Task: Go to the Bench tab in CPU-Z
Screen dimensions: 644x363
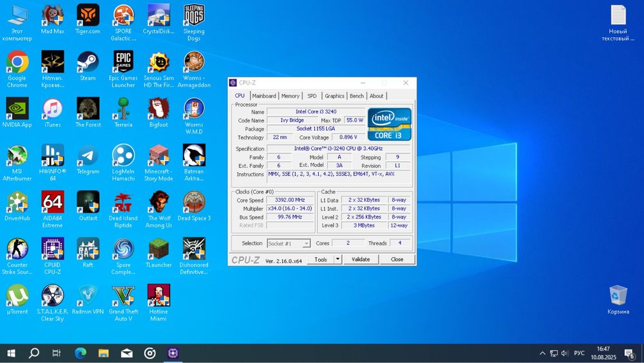Action: [x=357, y=96]
